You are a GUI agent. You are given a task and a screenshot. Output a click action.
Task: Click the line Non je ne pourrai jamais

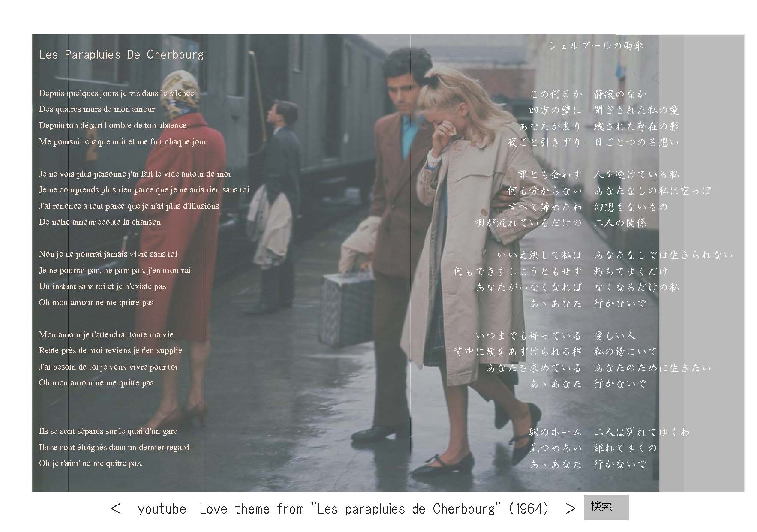pos(108,254)
